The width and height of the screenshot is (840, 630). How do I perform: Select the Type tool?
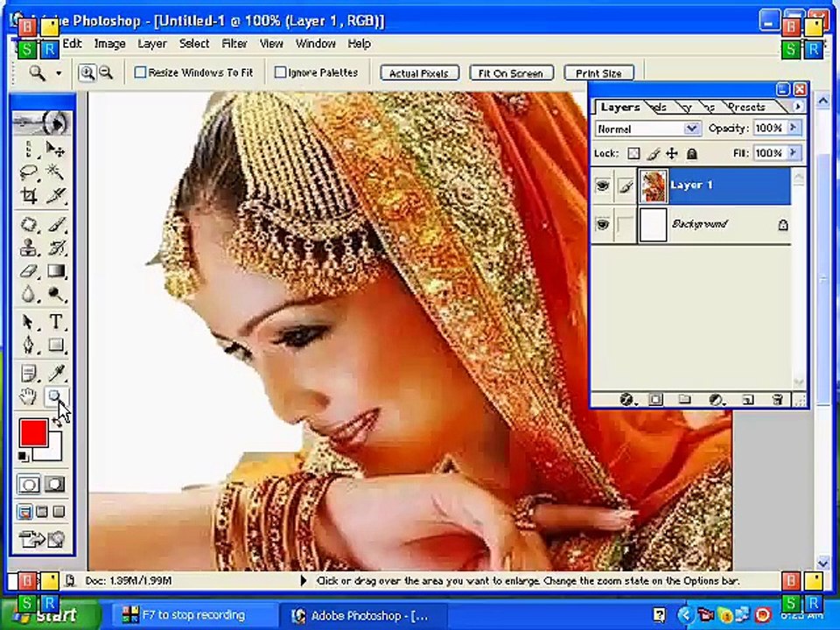click(56, 322)
